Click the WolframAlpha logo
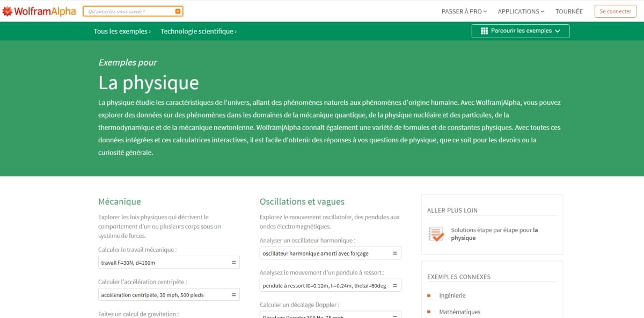Viewport: 644px width, 318px height. (39, 11)
